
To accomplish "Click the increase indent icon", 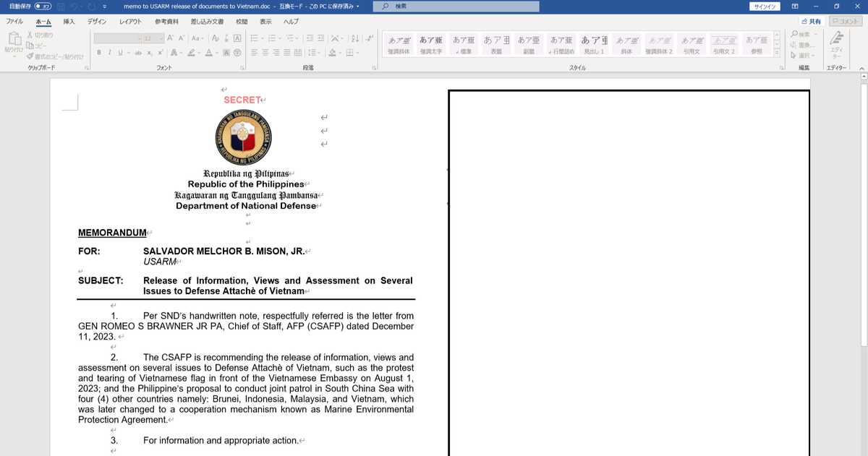I will tap(320, 38).
